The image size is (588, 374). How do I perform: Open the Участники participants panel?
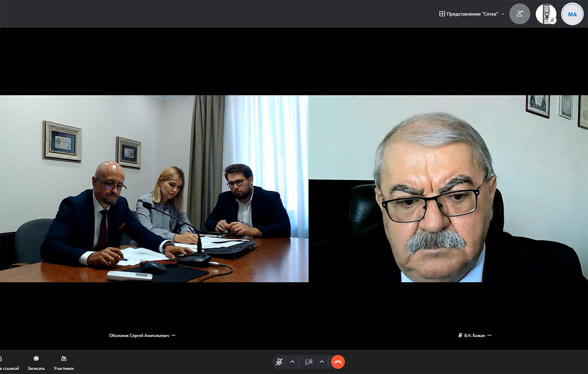[x=64, y=363]
